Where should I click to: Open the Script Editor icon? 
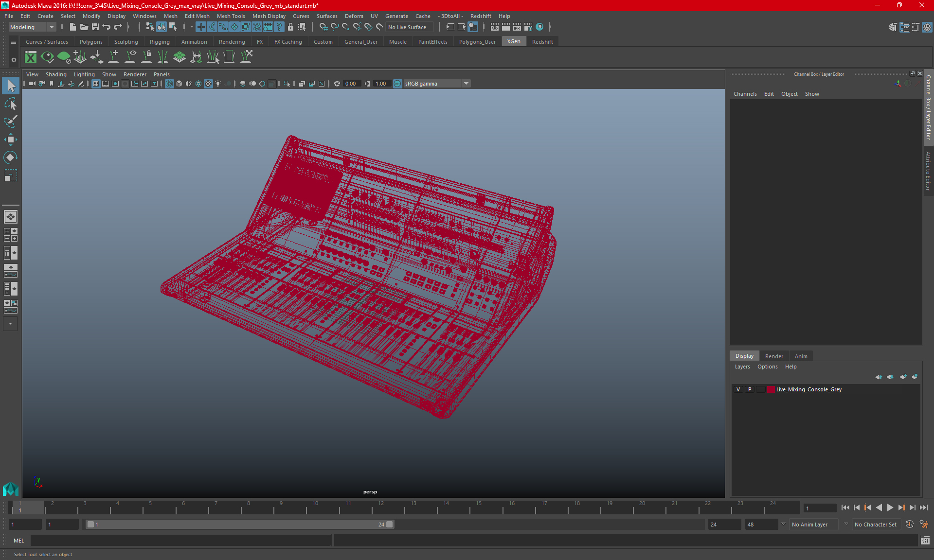click(x=925, y=541)
